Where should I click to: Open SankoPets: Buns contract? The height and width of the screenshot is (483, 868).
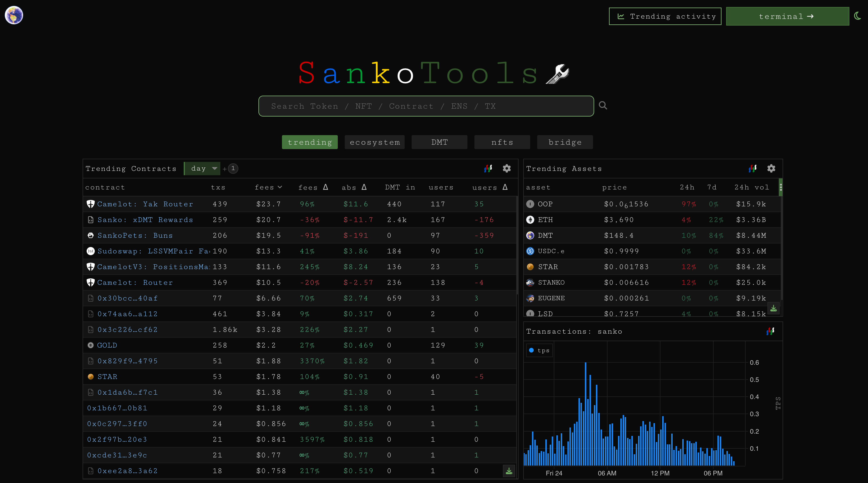point(135,235)
